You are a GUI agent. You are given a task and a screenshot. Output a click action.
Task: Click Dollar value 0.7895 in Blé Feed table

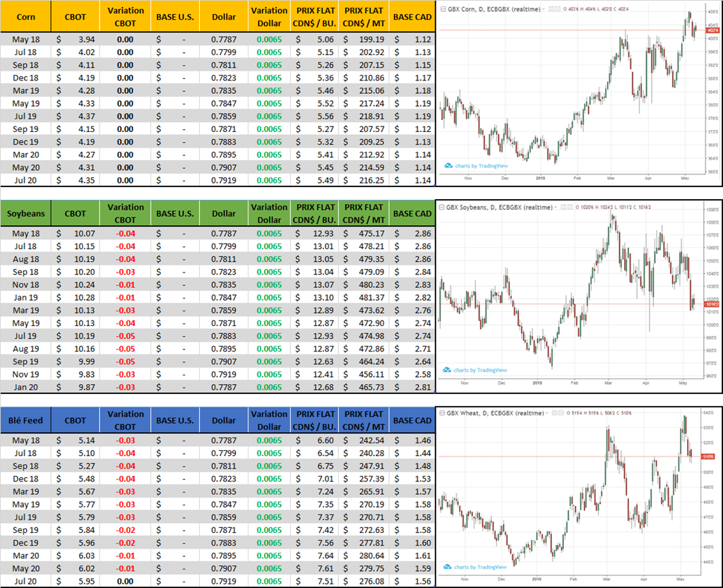tap(224, 556)
